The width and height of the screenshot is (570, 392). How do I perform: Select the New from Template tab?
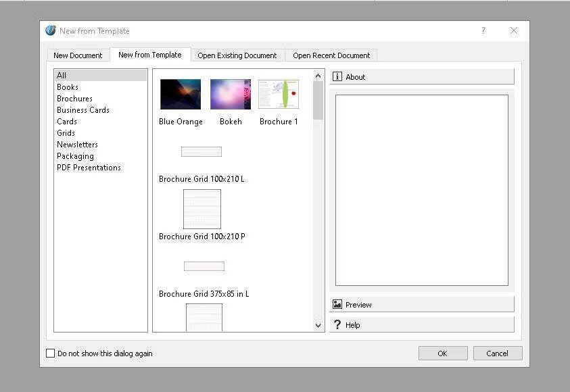pos(150,55)
